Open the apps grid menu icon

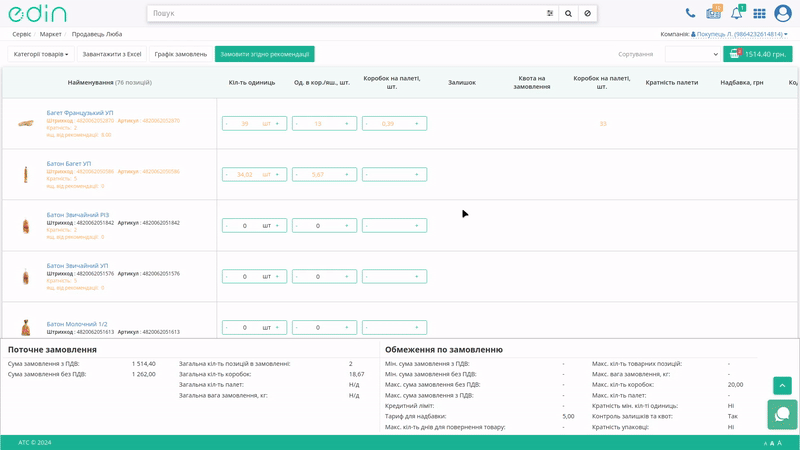point(759,13)
